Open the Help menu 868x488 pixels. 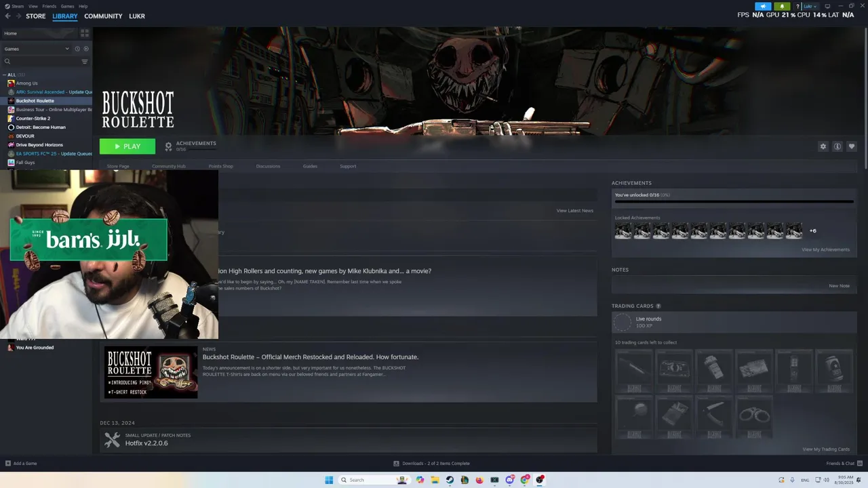coord(83,6)
